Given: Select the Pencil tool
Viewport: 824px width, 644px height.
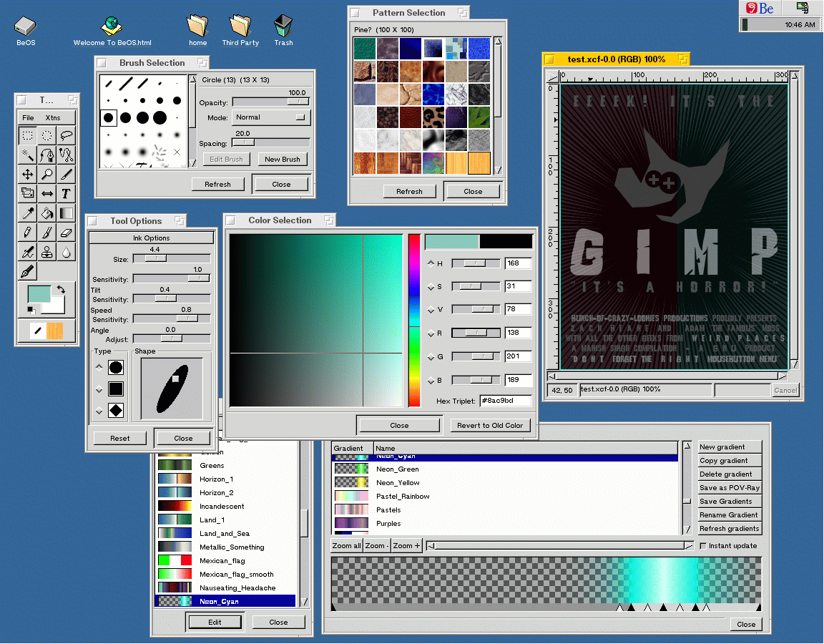Looking at the screenshot, I should [27, 233].
